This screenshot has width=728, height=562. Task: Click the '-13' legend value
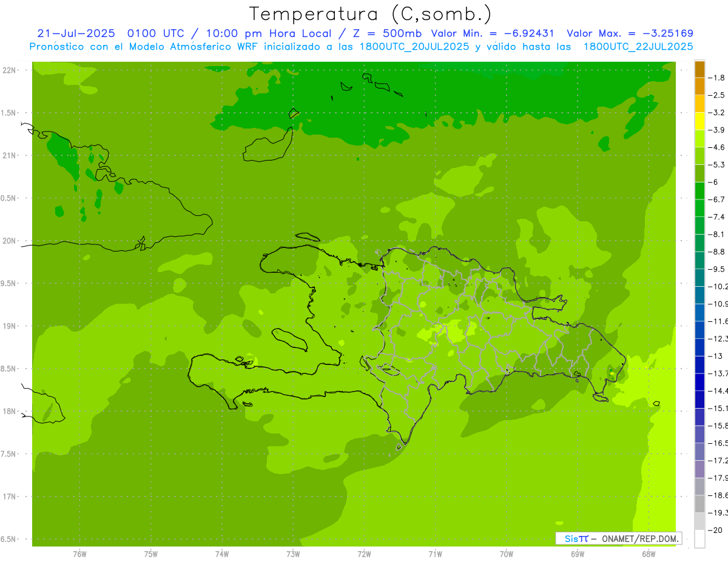tap(715, 356)
